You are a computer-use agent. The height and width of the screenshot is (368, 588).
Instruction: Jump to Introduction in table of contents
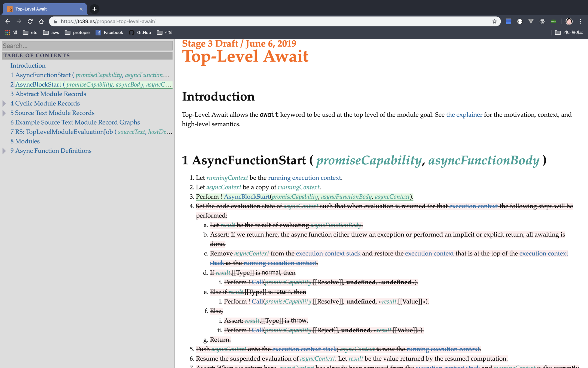point(28,65)
